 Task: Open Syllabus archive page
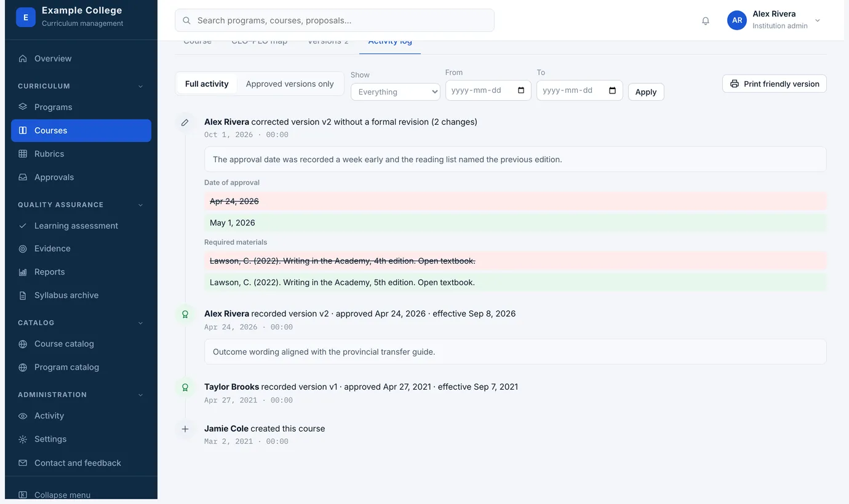[x=81, y=296]
